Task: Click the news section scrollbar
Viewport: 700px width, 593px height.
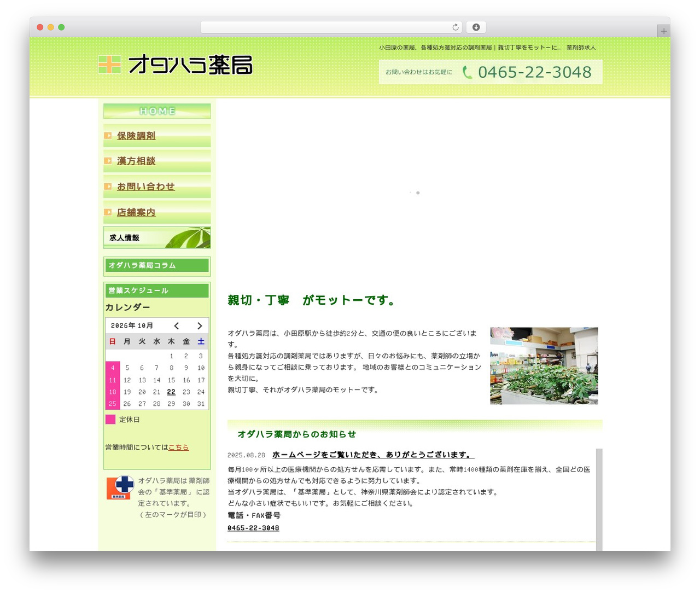Action: tap(599, 499)
